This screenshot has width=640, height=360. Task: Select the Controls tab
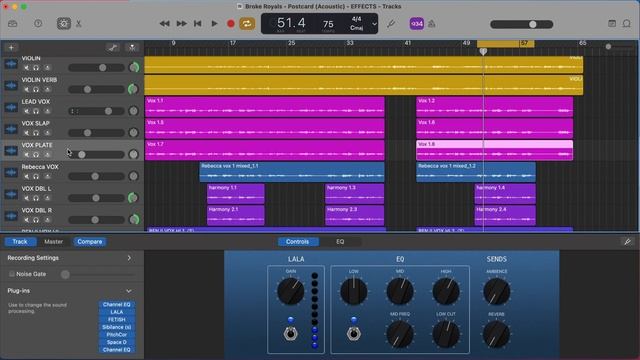pos(298,242)
